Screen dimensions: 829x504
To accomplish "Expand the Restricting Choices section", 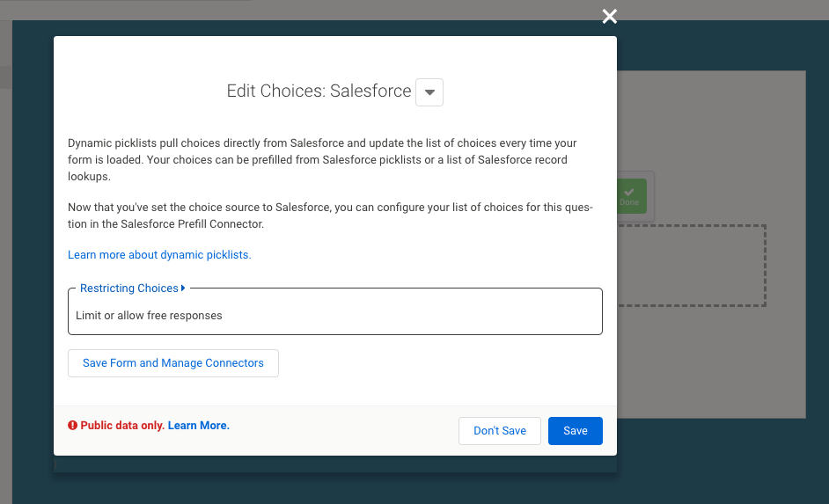I will pyautogui.click(x=129, y=288).
